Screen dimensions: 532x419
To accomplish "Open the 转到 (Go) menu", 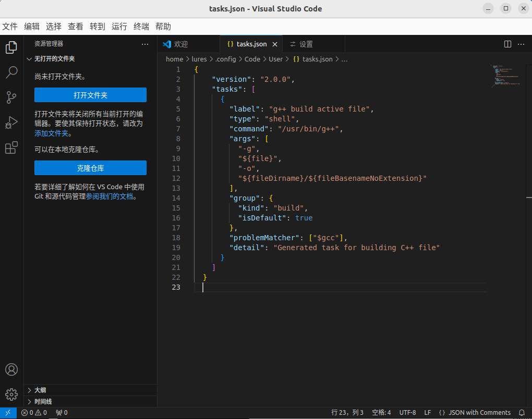I will (x=98, y=27).
